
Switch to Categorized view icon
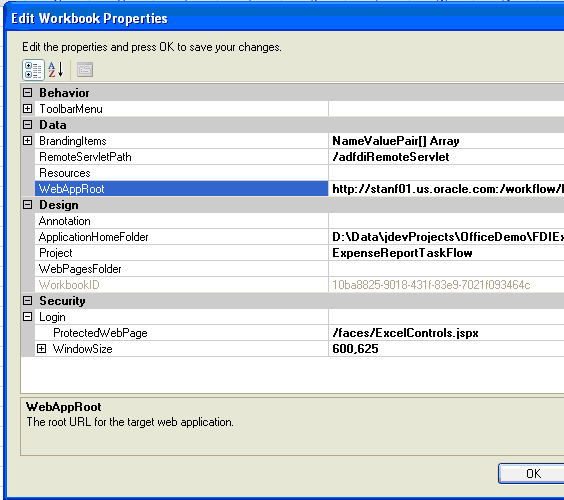click(x=33, y=69)
